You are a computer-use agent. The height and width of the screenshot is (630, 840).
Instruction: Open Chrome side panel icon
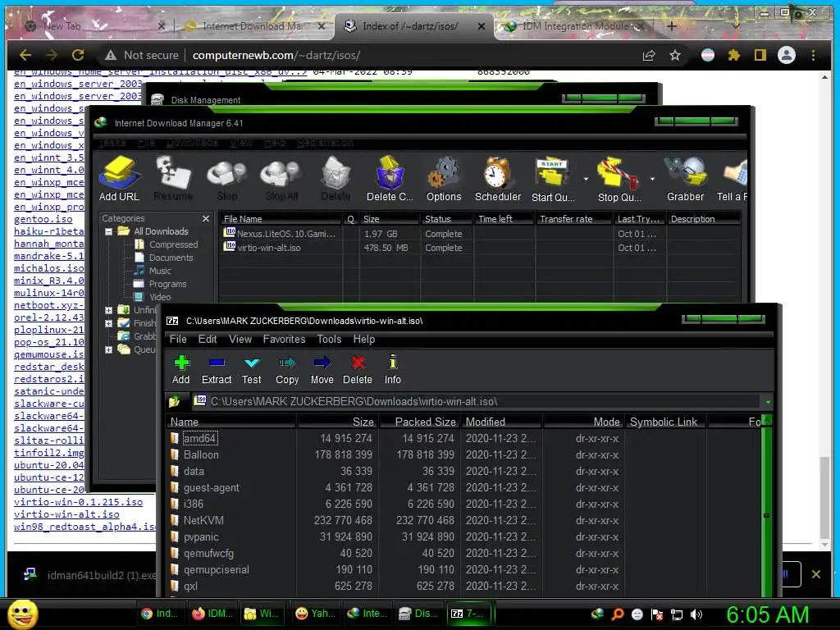[x=760, y=55]
